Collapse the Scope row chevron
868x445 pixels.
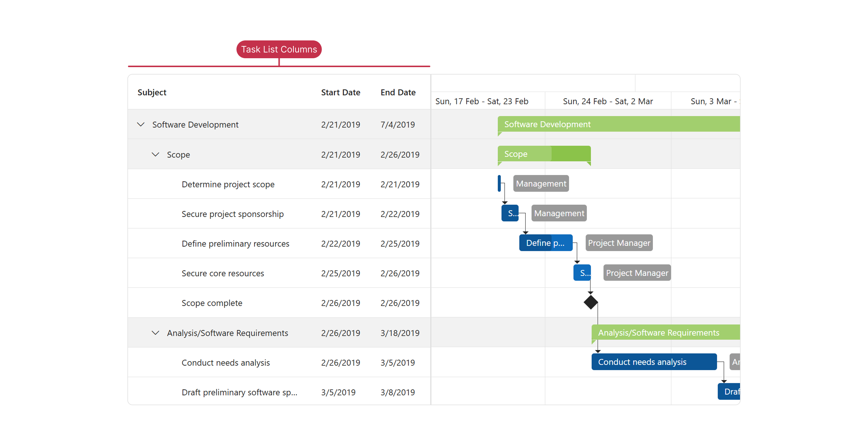tap(156, 155)
